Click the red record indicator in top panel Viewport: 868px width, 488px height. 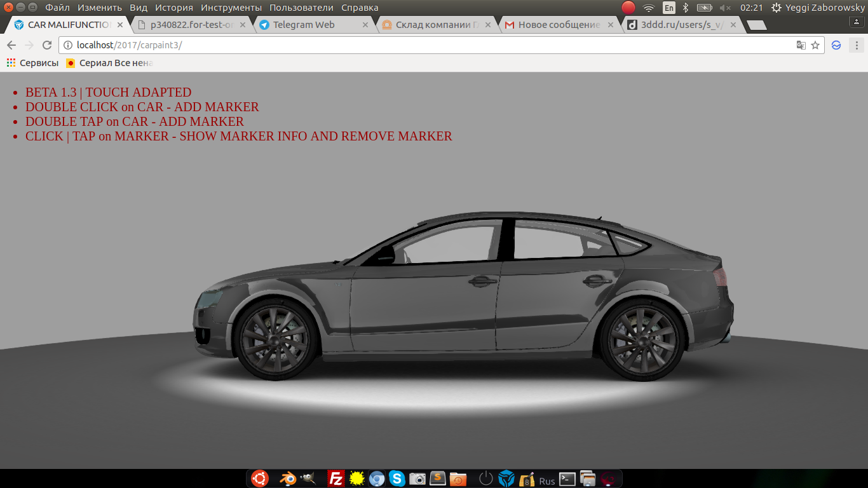(628, 8)
